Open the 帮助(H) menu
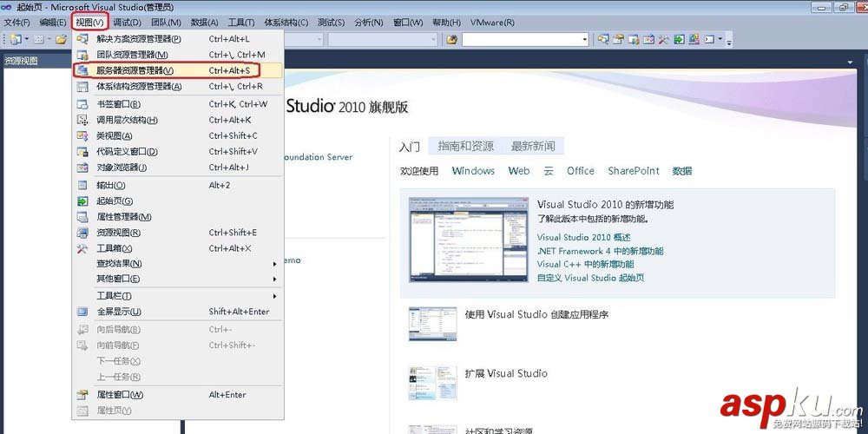The width and height of the screenshot is (868, 434). tap(446, 23)
